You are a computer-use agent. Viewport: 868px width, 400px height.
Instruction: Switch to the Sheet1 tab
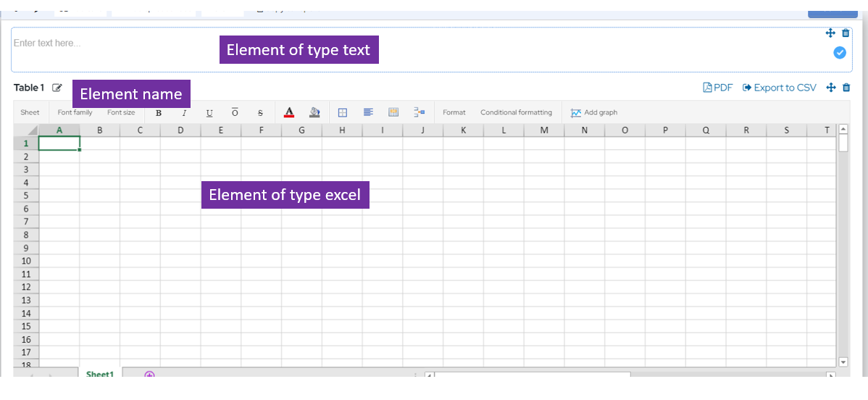(x=100, y=374)
